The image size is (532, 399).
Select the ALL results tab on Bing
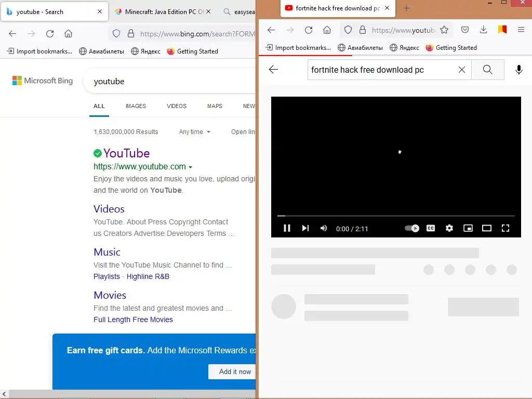tap(99, 106)
